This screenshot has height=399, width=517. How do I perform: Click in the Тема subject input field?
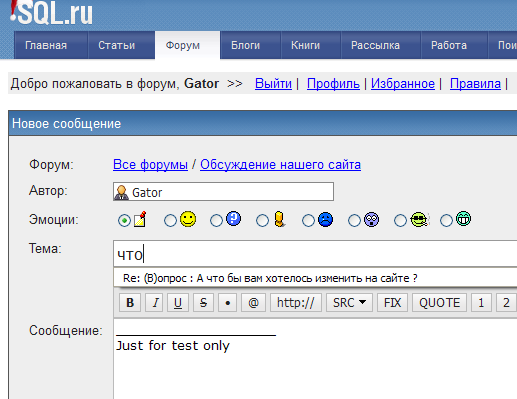click(315, 254)
